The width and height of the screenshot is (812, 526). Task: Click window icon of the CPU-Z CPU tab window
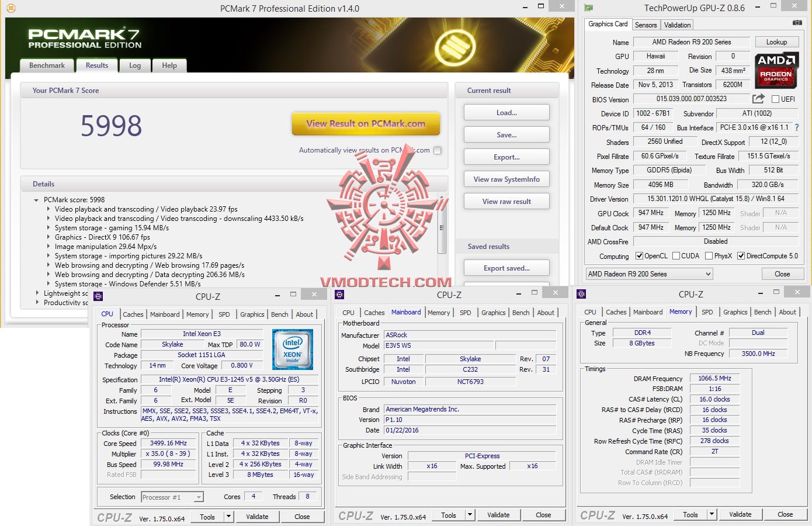[x=98, y=296]
